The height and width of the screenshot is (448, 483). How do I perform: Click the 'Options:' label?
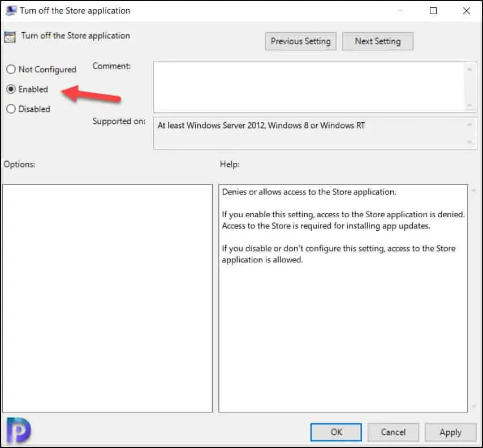(x=19, y=164)
